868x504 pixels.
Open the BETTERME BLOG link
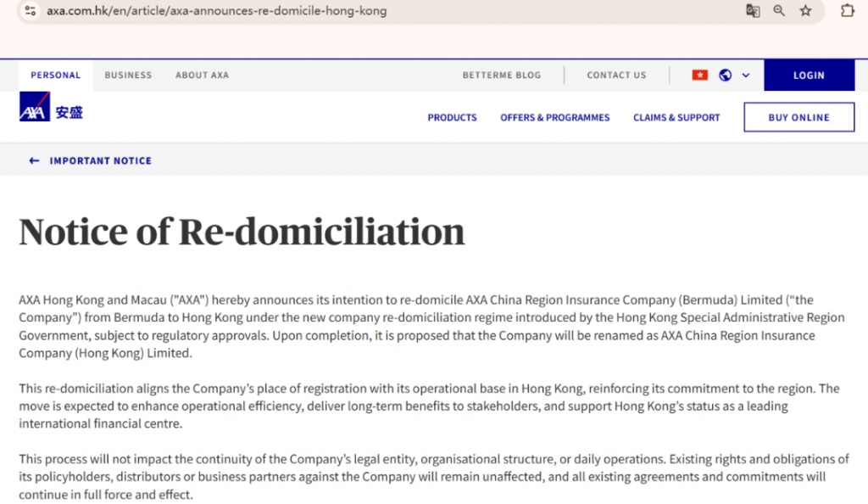[x=502, y=76]
